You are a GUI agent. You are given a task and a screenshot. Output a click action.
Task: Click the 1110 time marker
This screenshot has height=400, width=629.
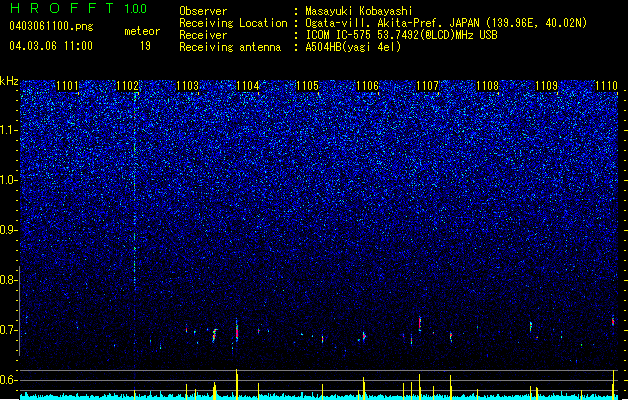tap(607, 86)
